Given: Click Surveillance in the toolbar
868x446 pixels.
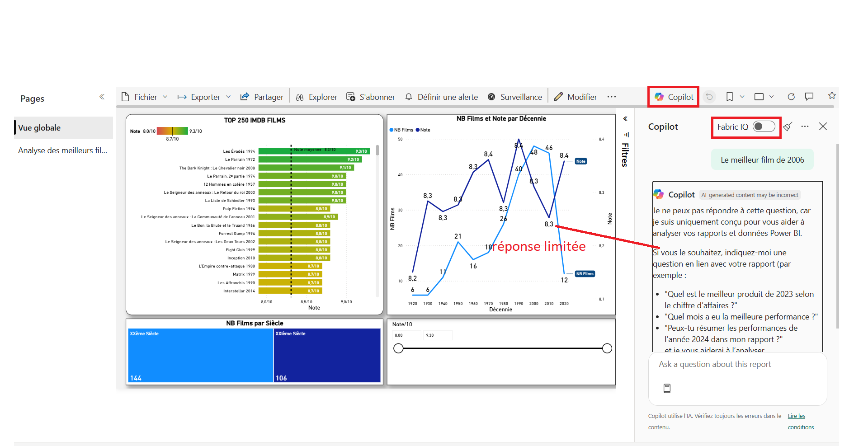Looking at the screenshot, I should (515, 97).
